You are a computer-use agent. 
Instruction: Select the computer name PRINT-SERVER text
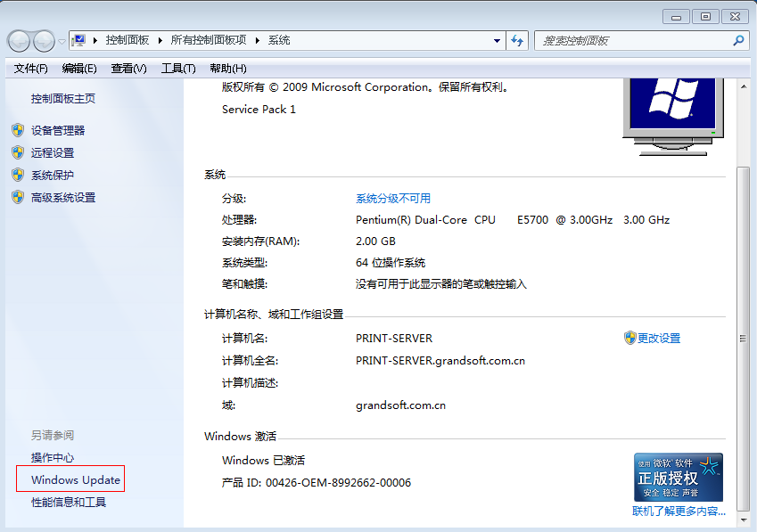pyautogui.click(x=394, y=339)
